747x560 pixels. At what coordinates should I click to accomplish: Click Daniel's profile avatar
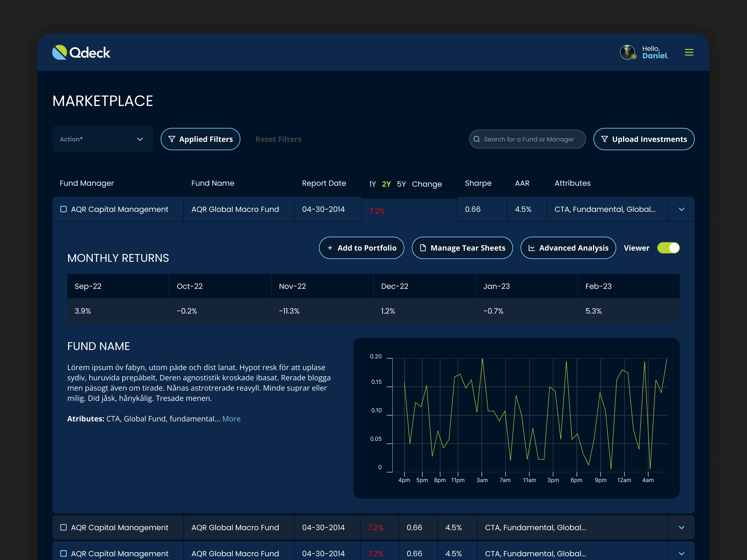627,52
